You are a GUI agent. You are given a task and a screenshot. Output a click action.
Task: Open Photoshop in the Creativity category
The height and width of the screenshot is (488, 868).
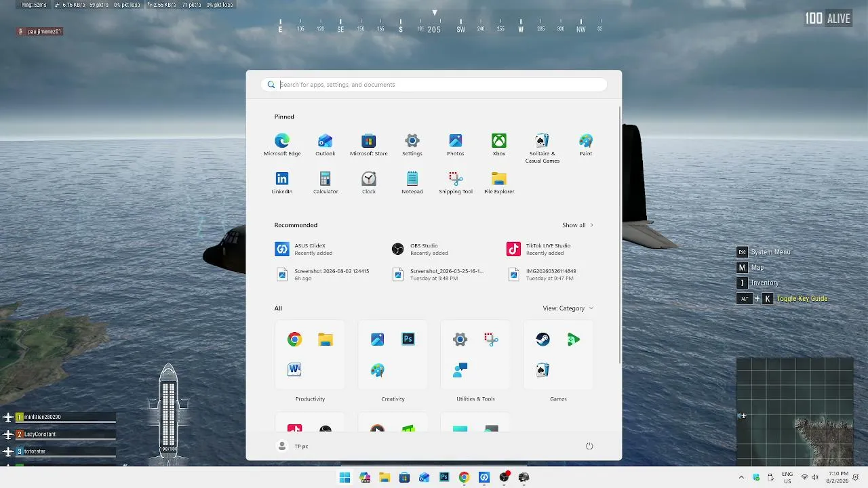click(408, 339)
